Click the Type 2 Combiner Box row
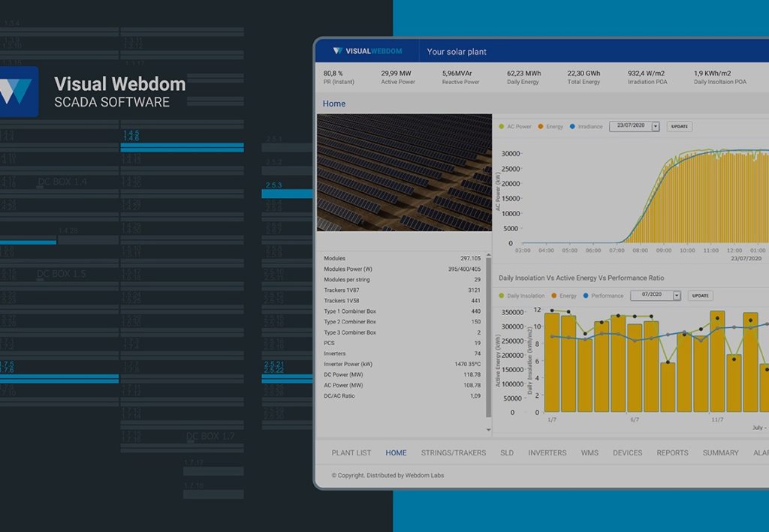The image size is (769, 532). click(403, 322)
